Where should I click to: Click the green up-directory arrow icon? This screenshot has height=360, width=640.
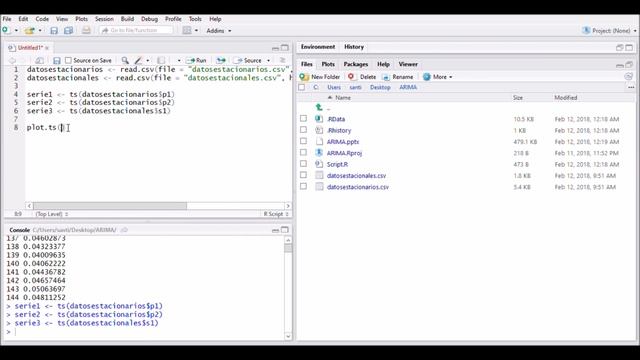[x=319, y=107]
